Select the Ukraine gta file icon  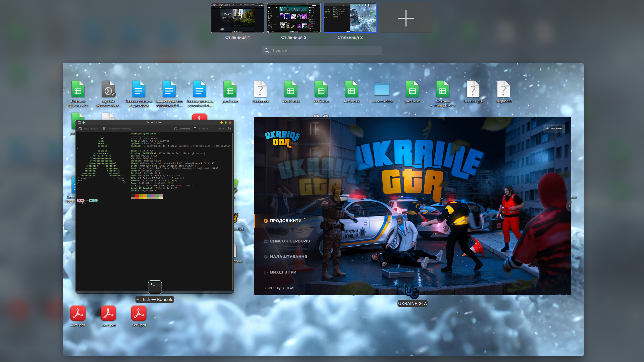pyautogui.click(x=473, y=89)
